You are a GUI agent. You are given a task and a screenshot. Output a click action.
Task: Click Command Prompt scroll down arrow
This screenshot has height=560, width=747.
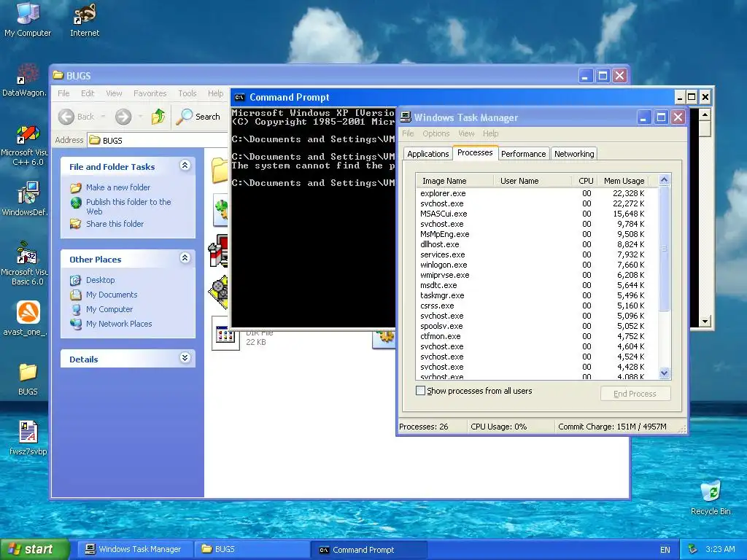[x=705, y=322]
